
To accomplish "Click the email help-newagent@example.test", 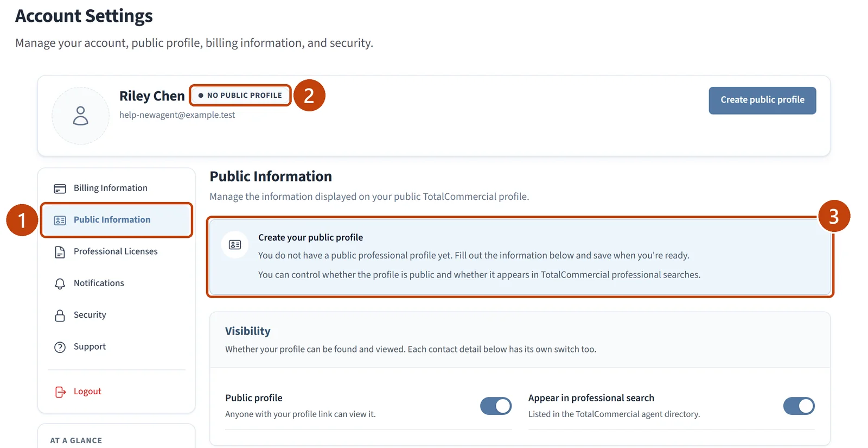I will pos(177,115).
